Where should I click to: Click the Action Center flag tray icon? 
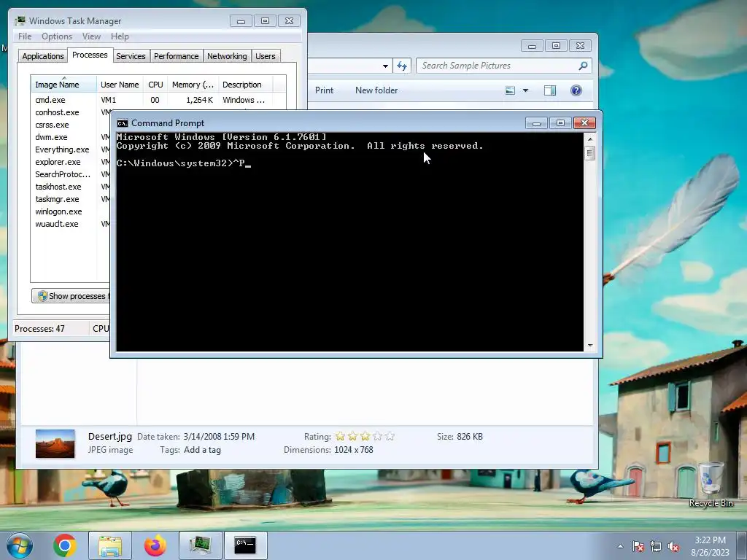[638, 546]
